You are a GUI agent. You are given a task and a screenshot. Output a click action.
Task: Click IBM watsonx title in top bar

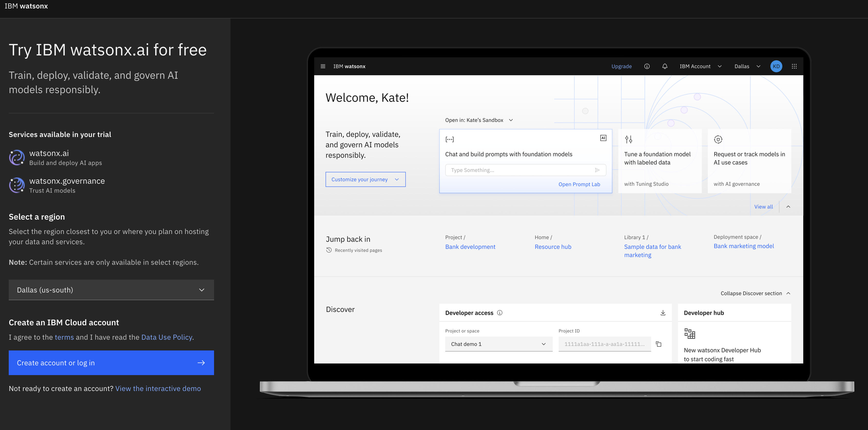click(x=26, y=6)
